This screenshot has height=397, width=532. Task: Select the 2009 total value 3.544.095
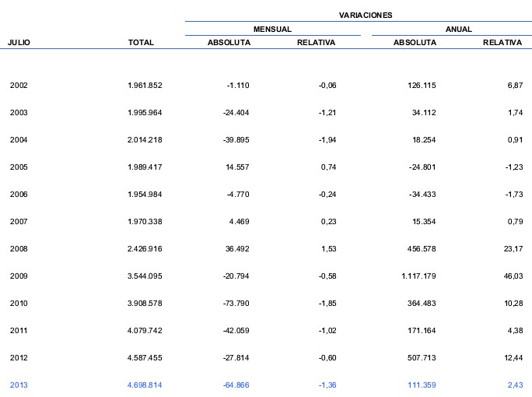(x=144, y=276)
